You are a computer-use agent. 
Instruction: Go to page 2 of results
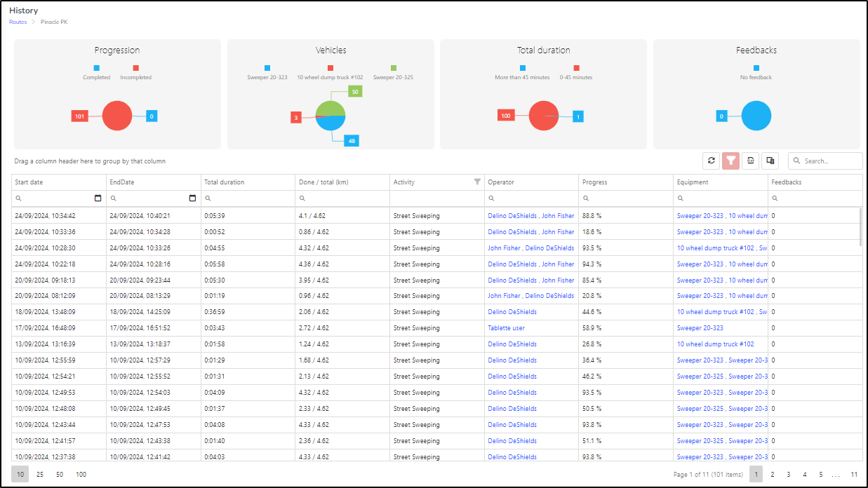point(773,475)
